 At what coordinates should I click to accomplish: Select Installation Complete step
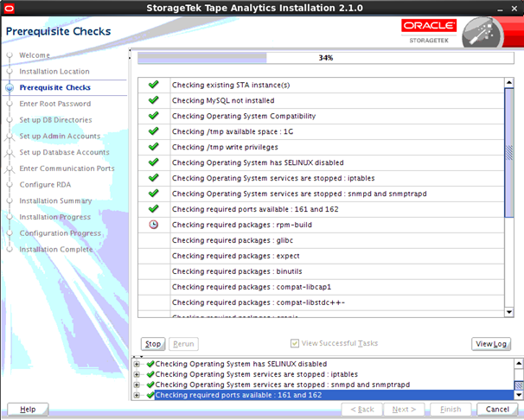pos(56,250)
